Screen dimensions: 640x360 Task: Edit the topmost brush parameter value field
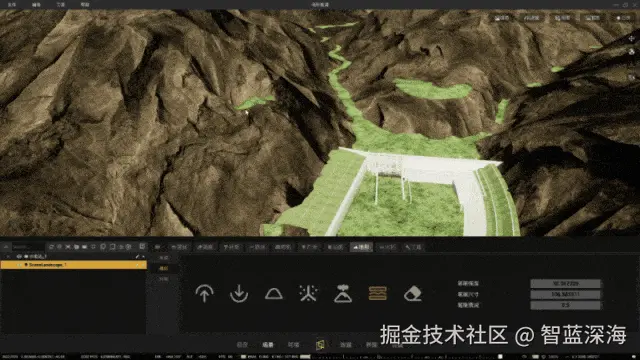(x=565, y=283)
